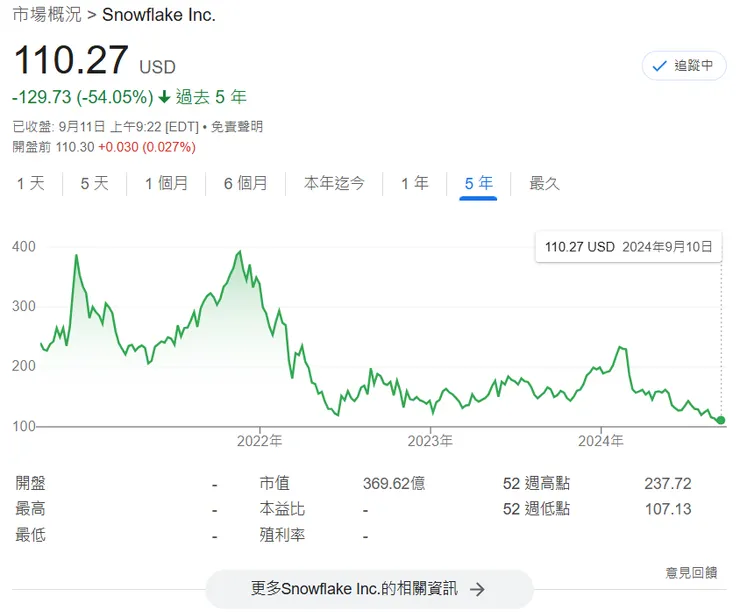This screenshot has width=740, height=616.
Task: Click the 意見回饋 feedback link
Action: tap(691, 573)
